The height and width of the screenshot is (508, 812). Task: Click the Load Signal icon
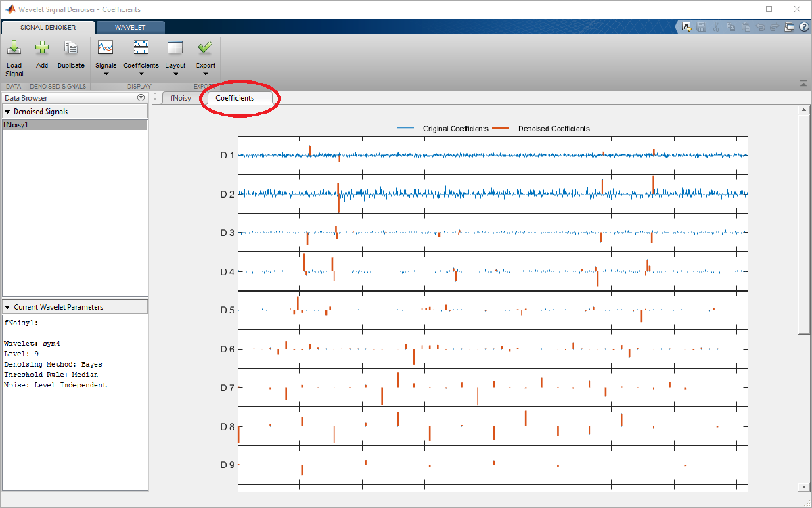tap(14, 48)
